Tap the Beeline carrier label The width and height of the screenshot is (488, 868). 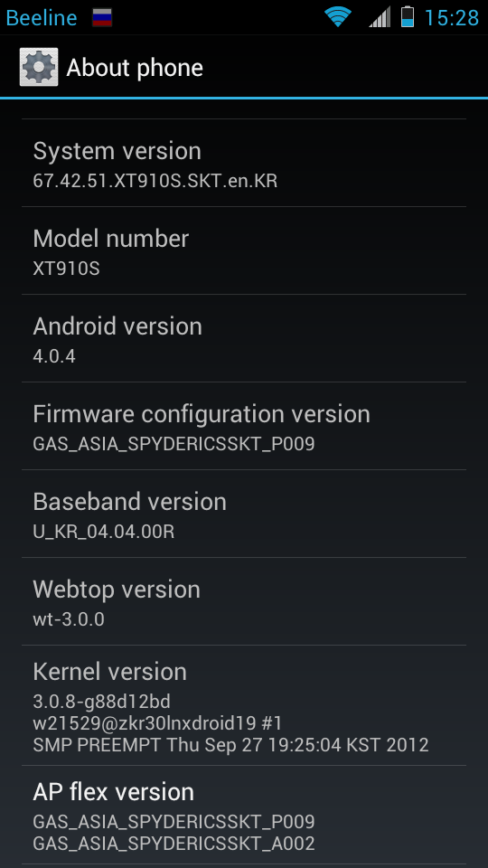(42, 18)
